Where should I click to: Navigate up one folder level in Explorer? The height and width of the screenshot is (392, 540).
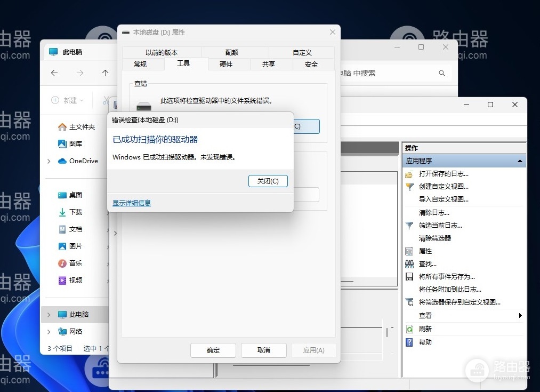[x=106, y=73]
